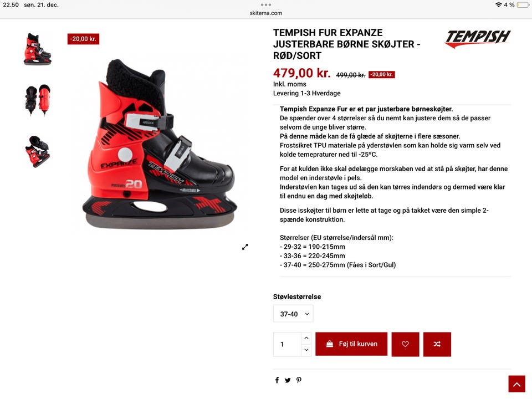Add to wishlist with heart icon

tap(405, 344)
